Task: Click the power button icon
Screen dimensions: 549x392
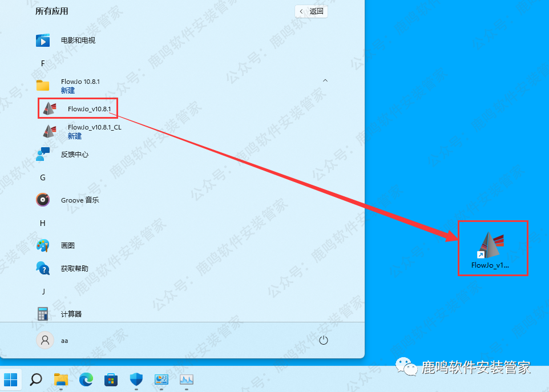Action: [324, 340]
